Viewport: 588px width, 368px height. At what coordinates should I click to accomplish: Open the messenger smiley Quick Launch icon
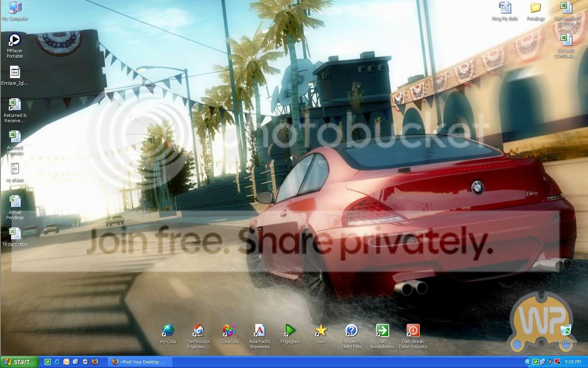(x=66, y=362)
